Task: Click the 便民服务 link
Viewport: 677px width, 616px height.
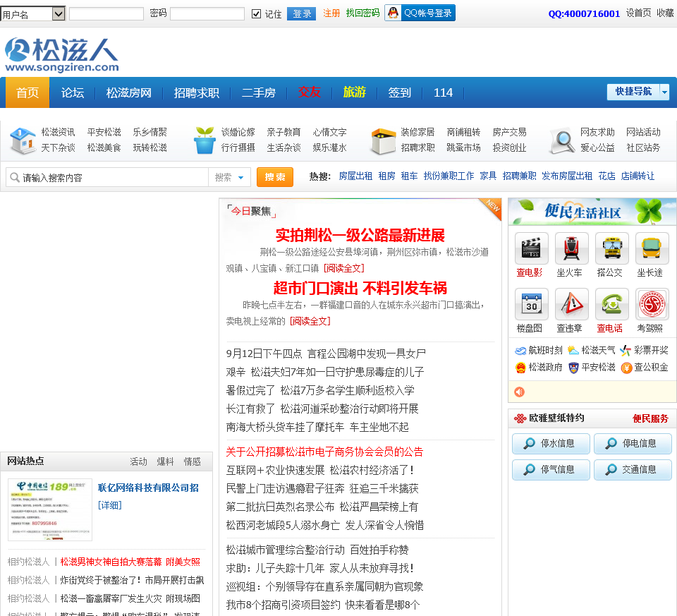Action: tap(650, 418)
